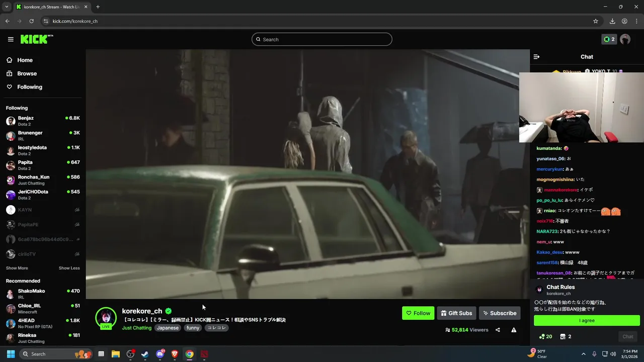Agree to chat rules
Viewport: 644px width, 362px height.
(x=587, y=320)
